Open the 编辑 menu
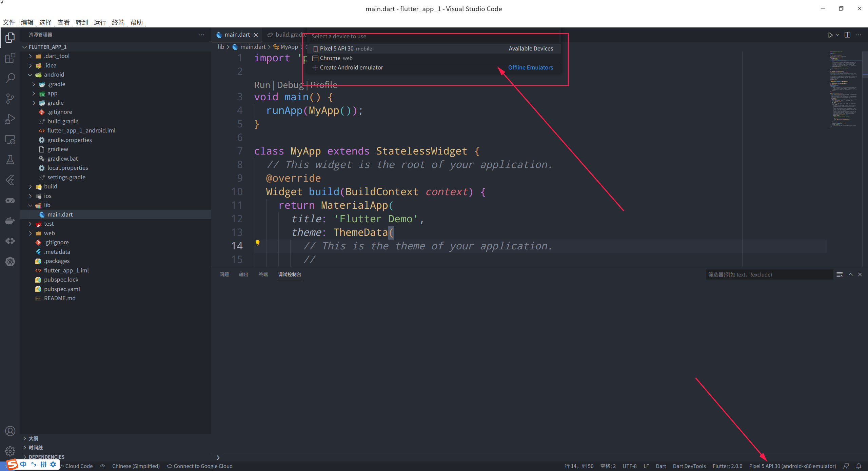868x471 pixels. click(x=27, y=22)
